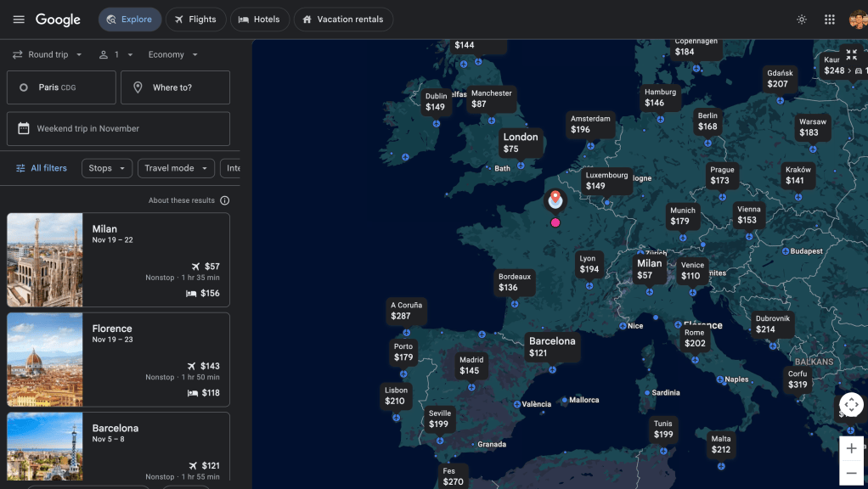
Task: Expand the Stops filter dropdown
Action: coord(107,168)
